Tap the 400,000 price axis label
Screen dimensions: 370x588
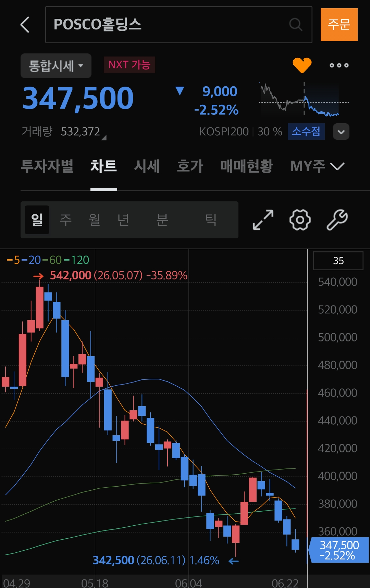pyautogui.click(x=337, y=476)
